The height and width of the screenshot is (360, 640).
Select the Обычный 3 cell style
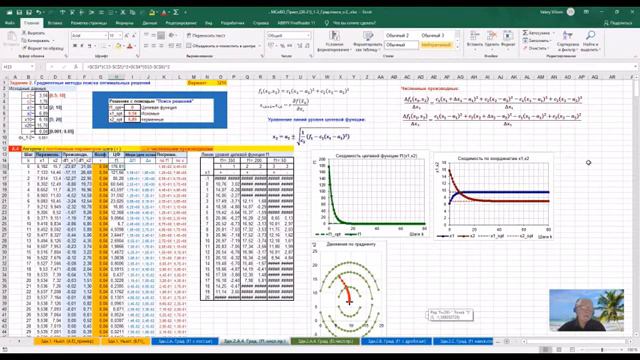tap(436, 36)
